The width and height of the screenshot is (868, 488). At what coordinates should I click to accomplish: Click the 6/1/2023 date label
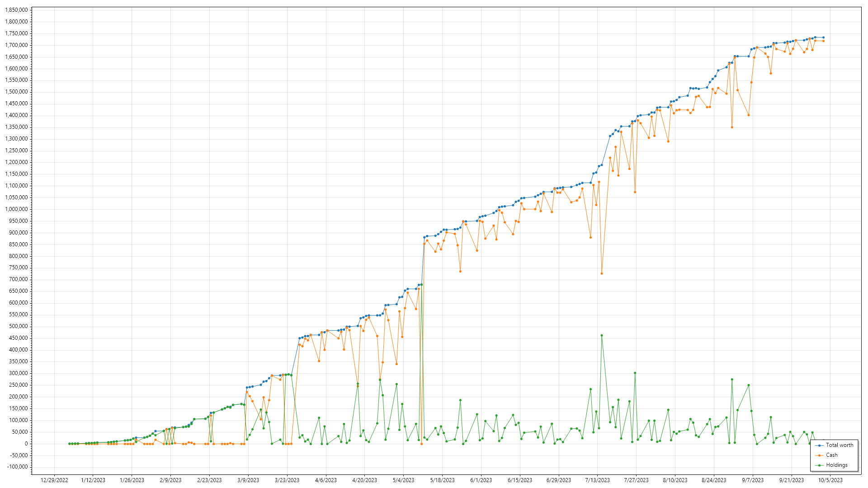(x=481, y=480)
